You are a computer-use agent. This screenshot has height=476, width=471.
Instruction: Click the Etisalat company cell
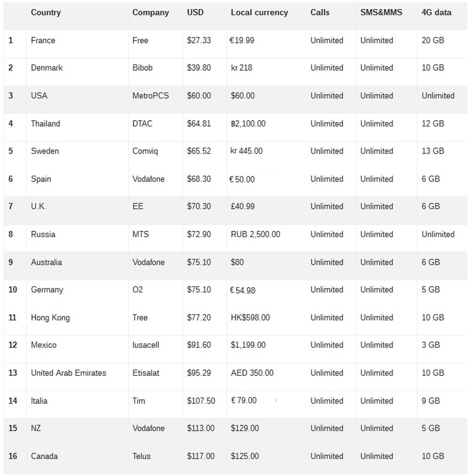click(146, 373)
